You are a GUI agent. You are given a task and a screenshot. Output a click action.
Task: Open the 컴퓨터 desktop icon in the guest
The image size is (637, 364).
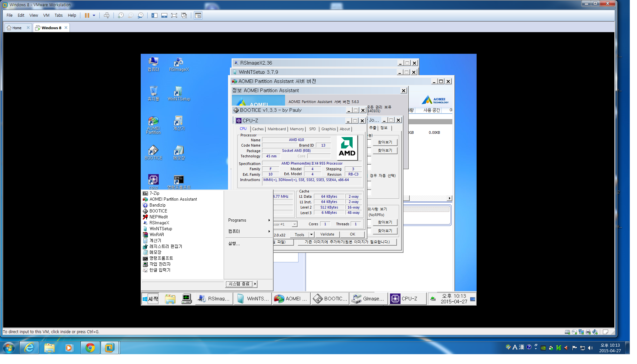point(153,64)
